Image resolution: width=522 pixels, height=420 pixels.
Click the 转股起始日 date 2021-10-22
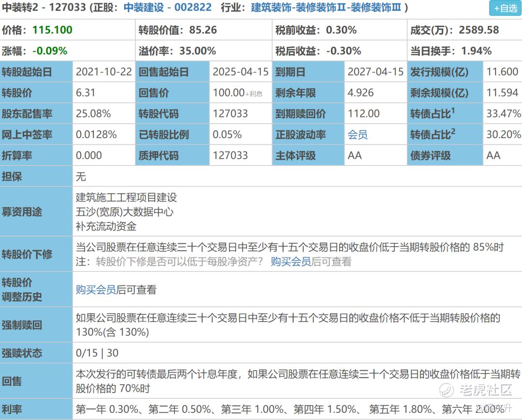click(x=104, y=72)
